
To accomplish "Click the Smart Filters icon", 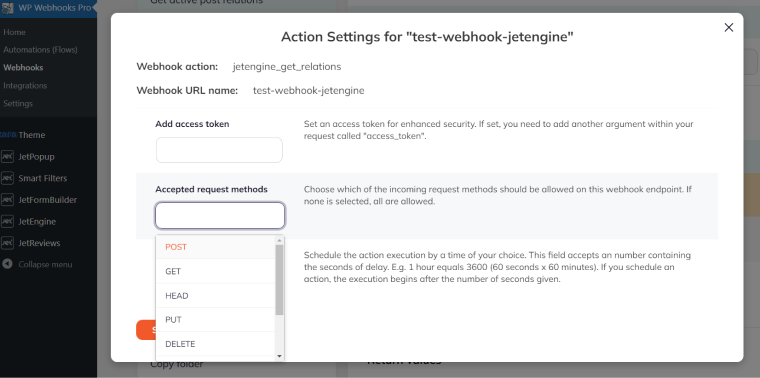I will (7, 178).
